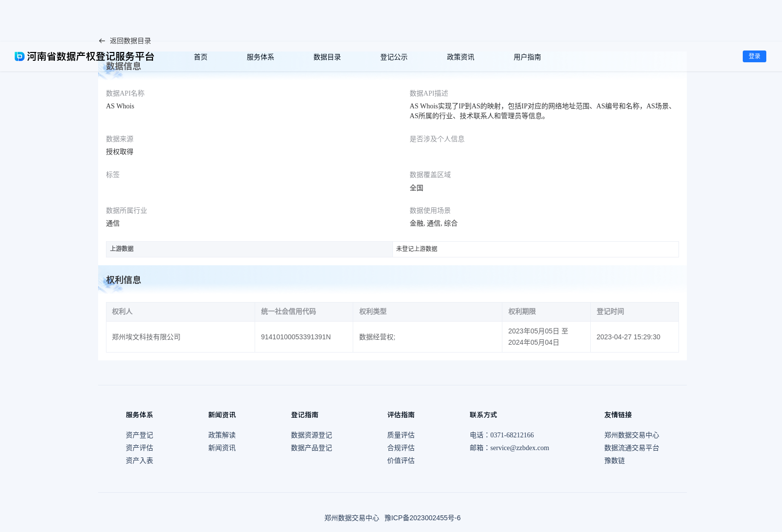782x532 pixels.
Task: Click the 友情链接 footer heading
Action: pos(618,415)
